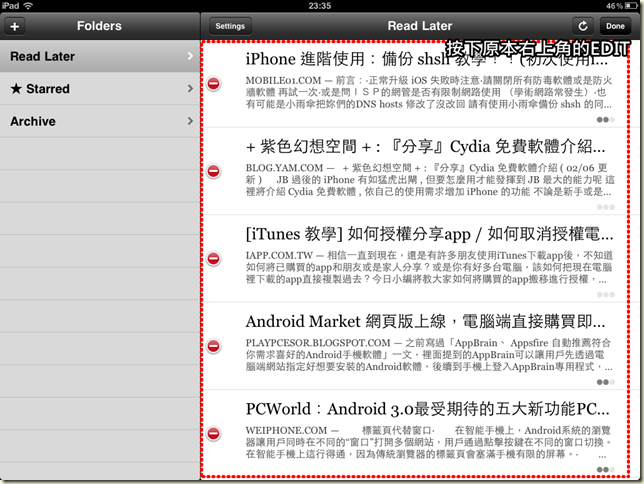Select the MOBILE01.COM article summary

429,92
